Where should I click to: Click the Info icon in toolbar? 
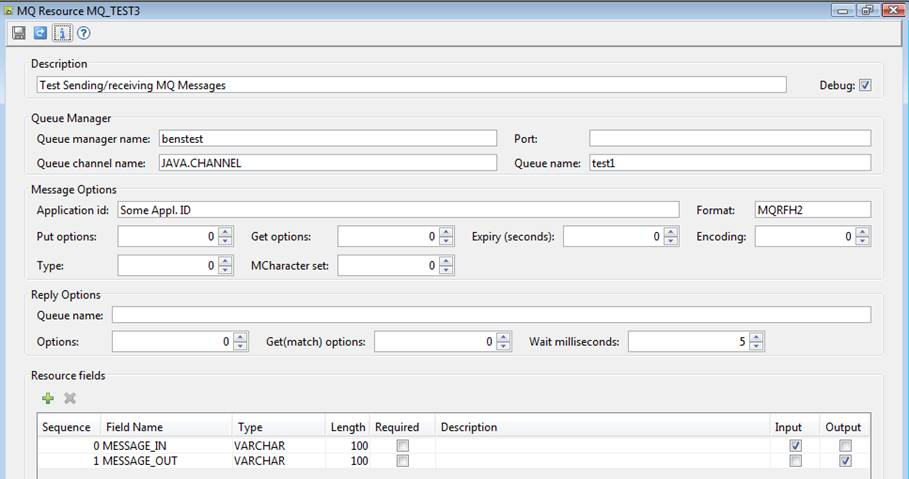(62, 33)
